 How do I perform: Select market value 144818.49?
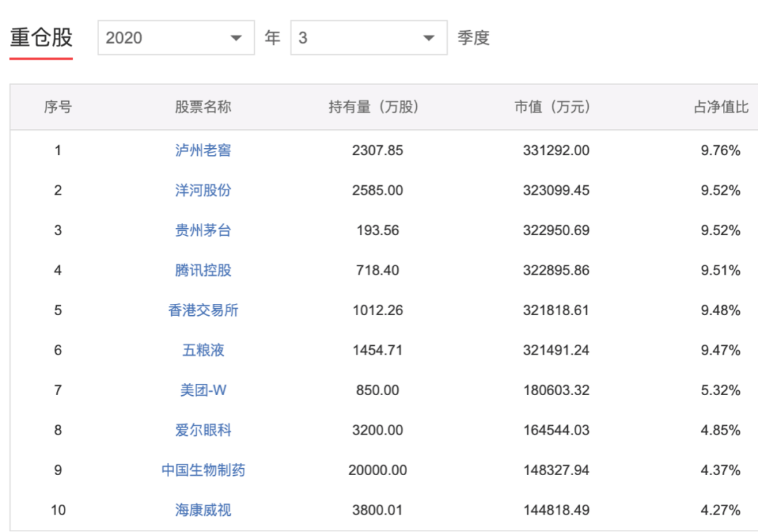click(557, 510)
